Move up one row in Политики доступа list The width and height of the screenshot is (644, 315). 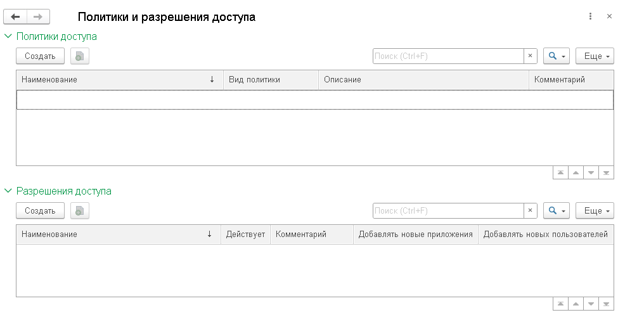pyautogui.click(x=576, y=172)
